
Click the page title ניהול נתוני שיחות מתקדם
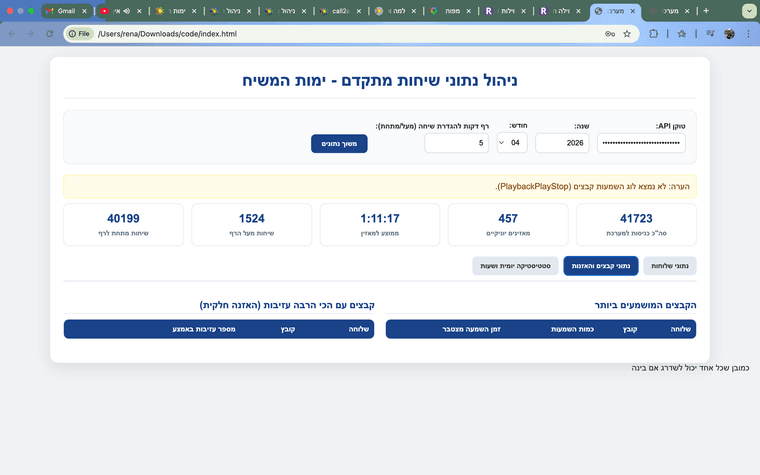(380, 80)
